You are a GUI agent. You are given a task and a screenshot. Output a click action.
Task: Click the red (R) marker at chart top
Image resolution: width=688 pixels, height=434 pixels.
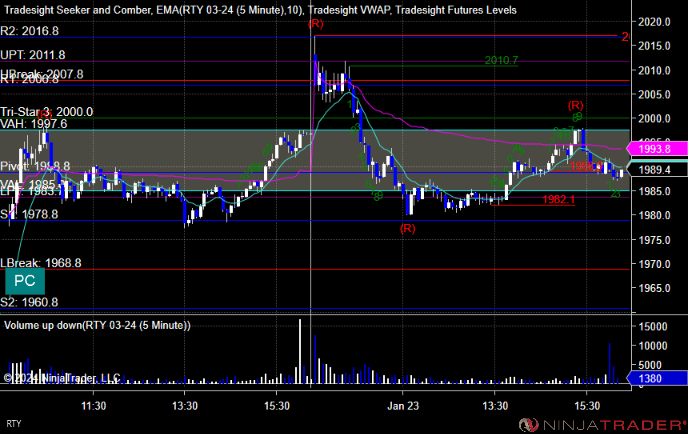(x=315, y=23)
